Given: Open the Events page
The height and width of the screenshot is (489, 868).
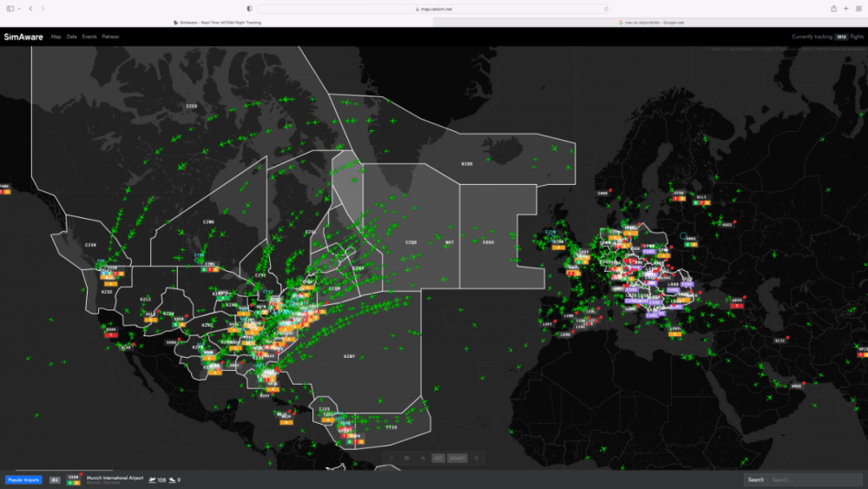Looking at the screenshot, I should pos(89,36).
